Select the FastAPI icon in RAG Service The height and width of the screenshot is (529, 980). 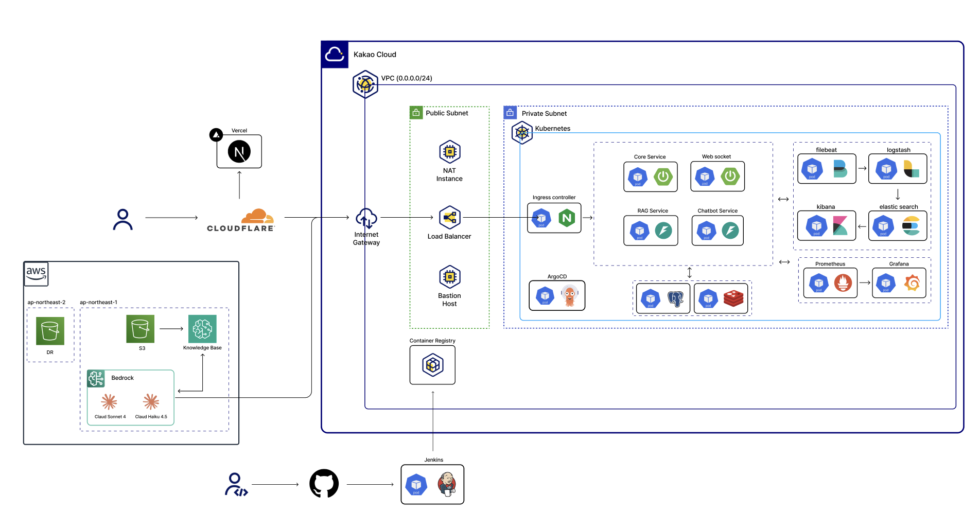pyautogui.click(x=663, y=231)
